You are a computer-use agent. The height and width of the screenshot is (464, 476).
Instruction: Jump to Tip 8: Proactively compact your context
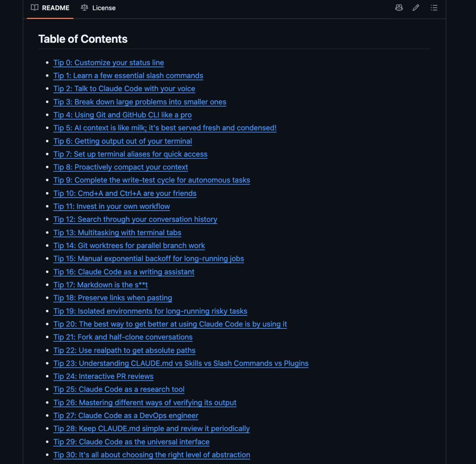click(x=120, y=167)
